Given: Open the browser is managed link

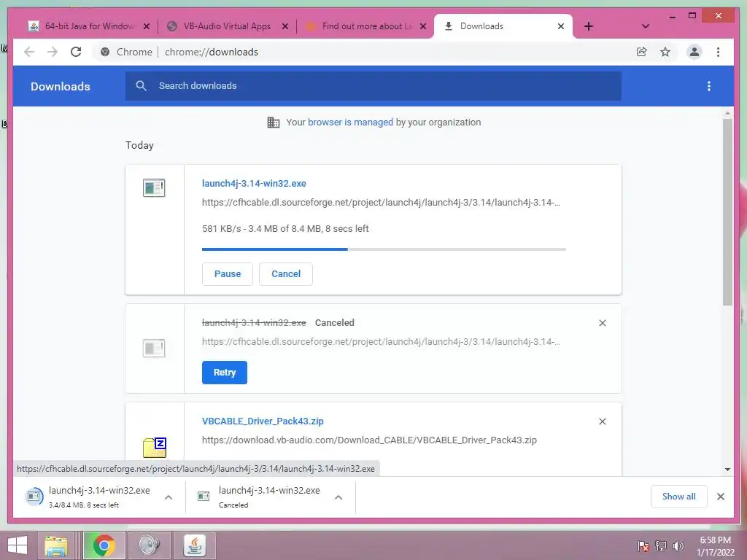Looking at the screenshot, I should (x=350, y=122).
